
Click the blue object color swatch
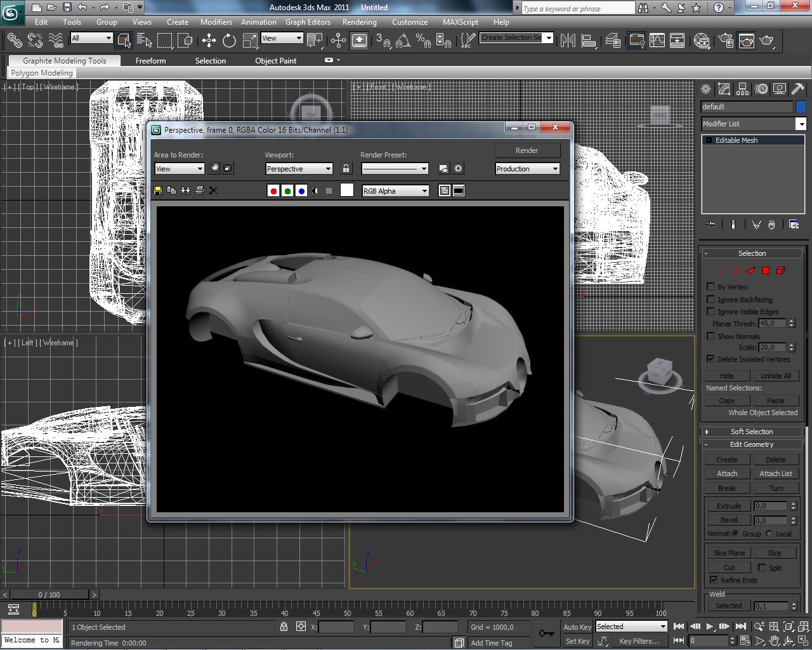[x=801, y=107]
